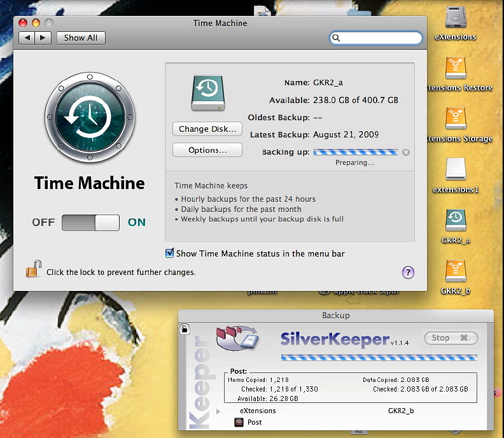
Task: Click 'Daily backups for the past month'
Action: tap(241, 209)
